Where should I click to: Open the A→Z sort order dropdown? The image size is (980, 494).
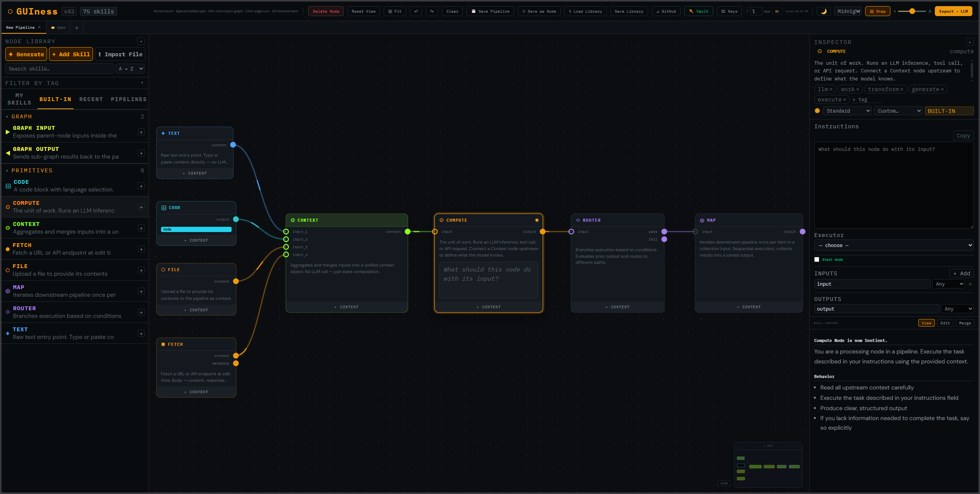coord(130,69)
